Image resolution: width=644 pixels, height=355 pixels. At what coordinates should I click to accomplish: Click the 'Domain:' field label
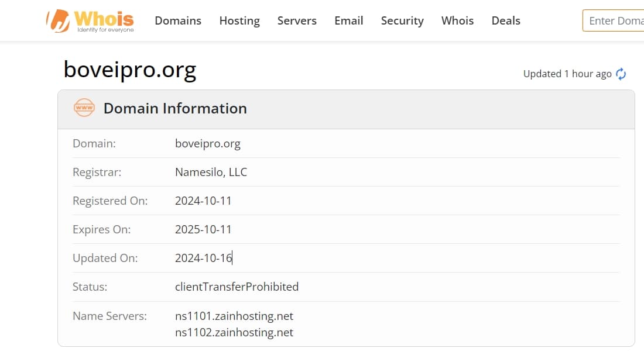click(94, 144)
